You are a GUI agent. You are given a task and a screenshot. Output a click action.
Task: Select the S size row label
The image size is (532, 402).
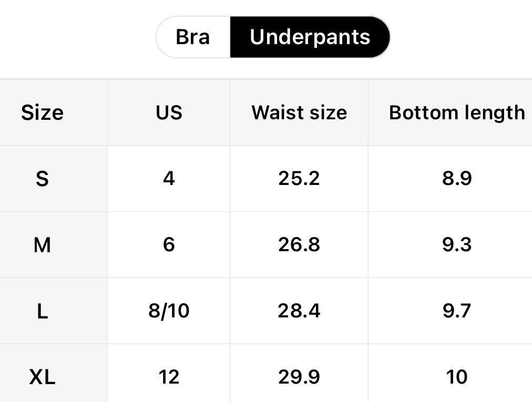point(42,179)
